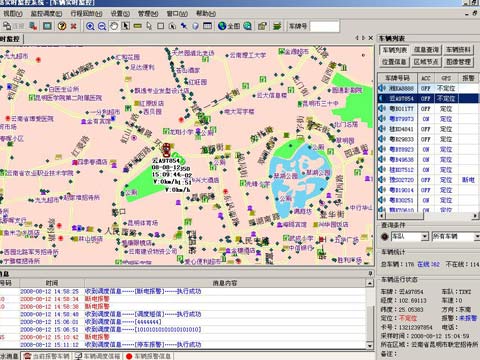Select the hand pan map tool
Image resolution: width=480 pixels, height=360 pixels.
point(114,26)
